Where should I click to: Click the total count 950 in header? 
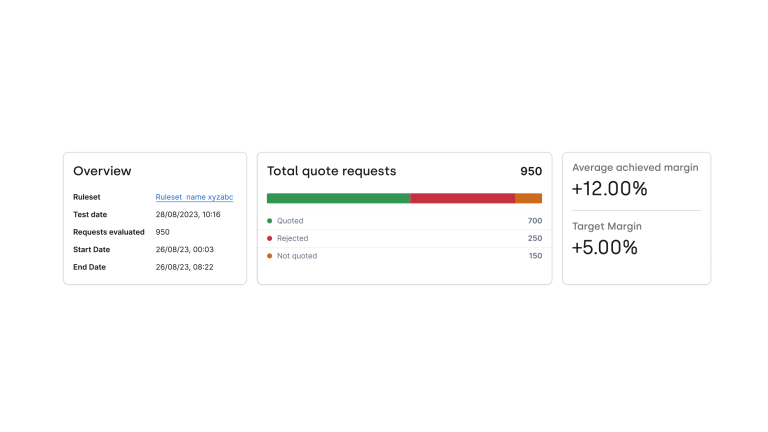pyautogui.click(x=531, y=171)
